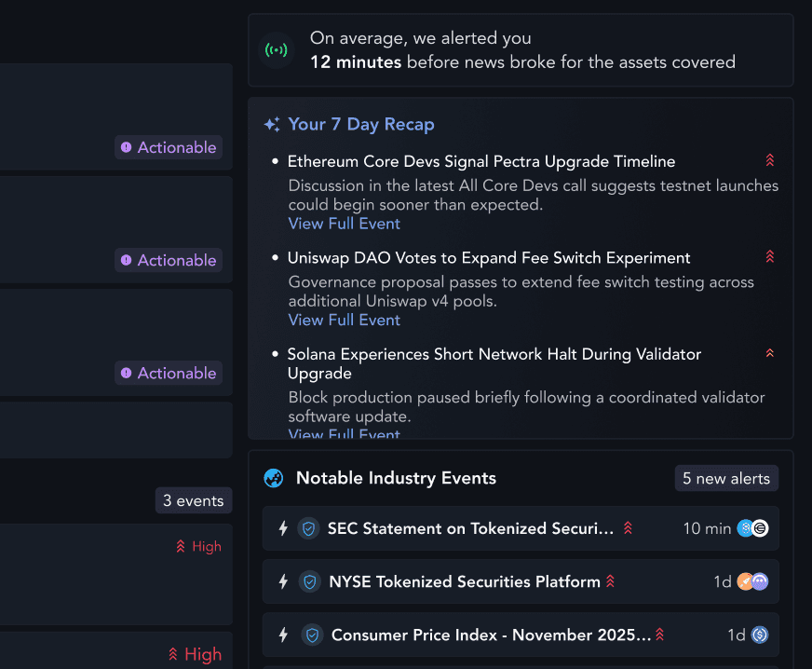This screenshot has height=669, width=812.
Task: Open Ethereum Core Devs Signal Pectra Upgrade Timeline
Action: (x=481, y=162)
